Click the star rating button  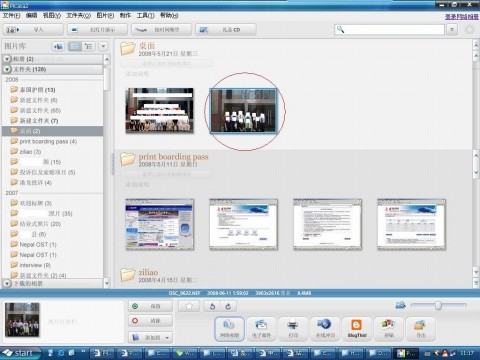tap(189, 306)
